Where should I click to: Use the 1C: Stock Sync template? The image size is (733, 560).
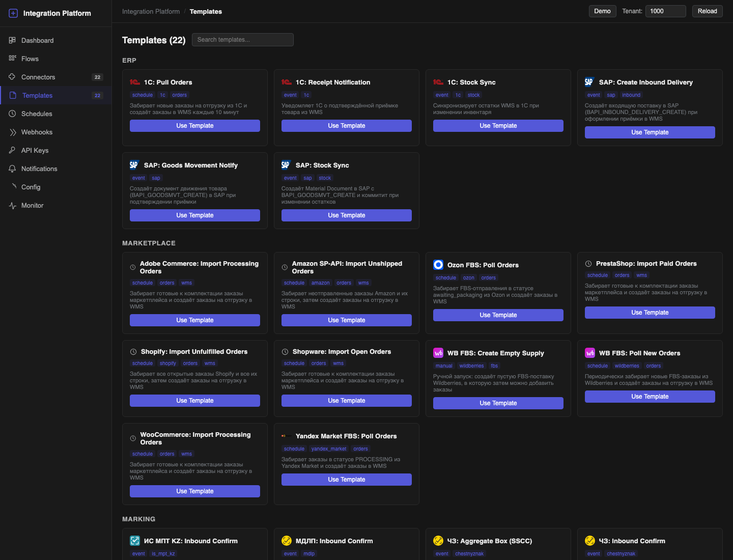pos(498,126)
